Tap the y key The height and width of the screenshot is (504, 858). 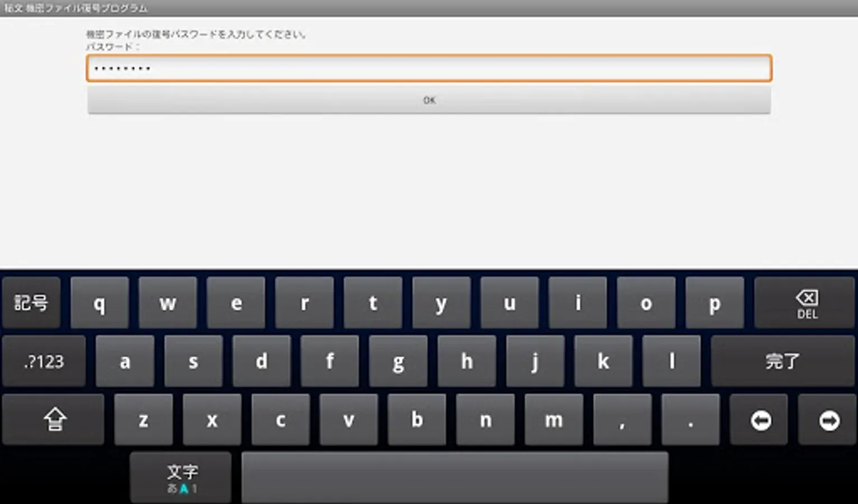[x=441, y=303]
